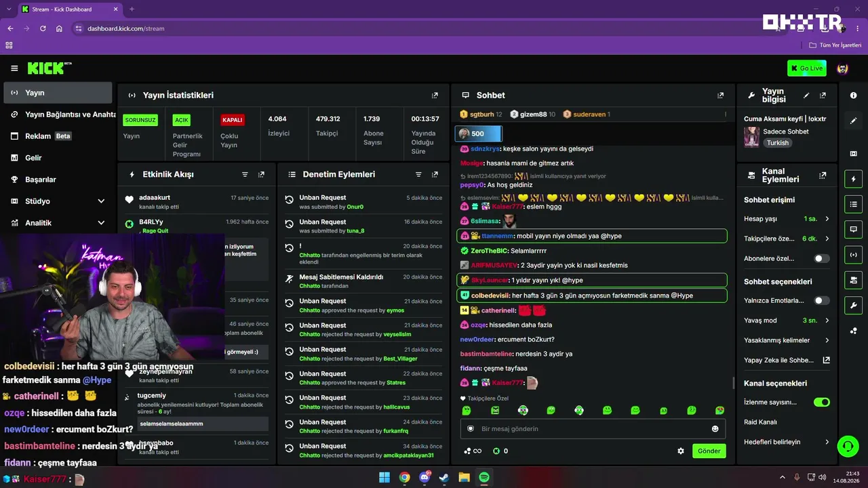The height and width of the screenshot is (488, 868).
Task: Click the chat panel scrollbar
Action: tap(734, 383)
